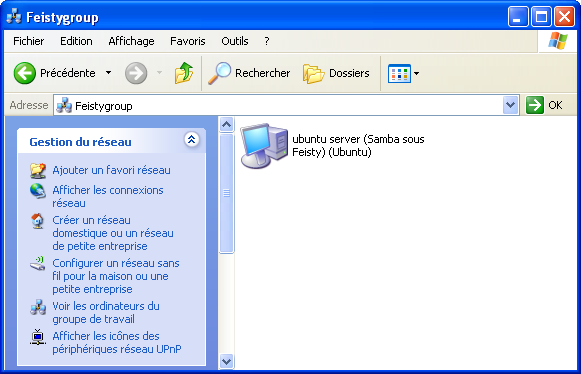Open Créer un réseau domestique link
Screen dimensions: 581x374
pyautogui.click(x=113, y=233)
